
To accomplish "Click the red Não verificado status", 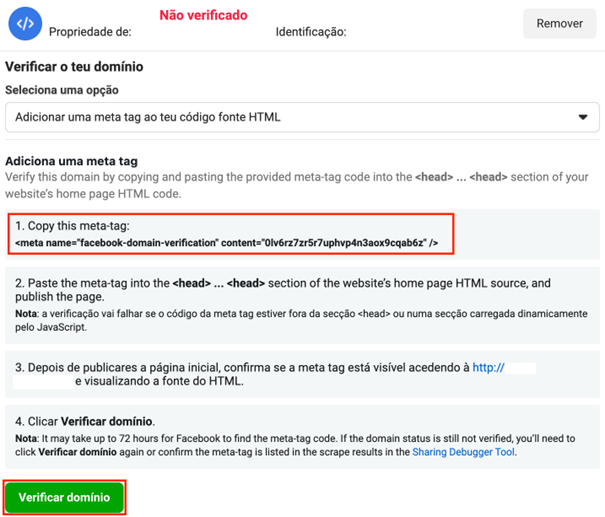I will 203,16.
